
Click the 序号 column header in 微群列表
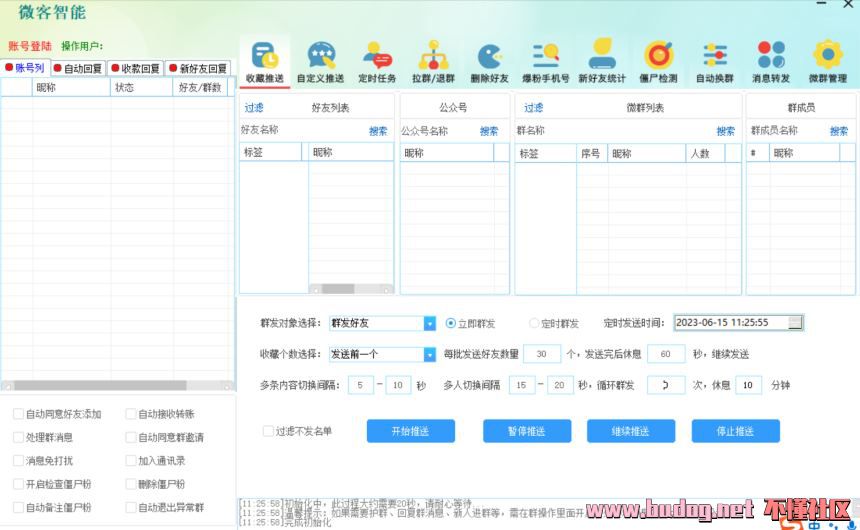591,154
